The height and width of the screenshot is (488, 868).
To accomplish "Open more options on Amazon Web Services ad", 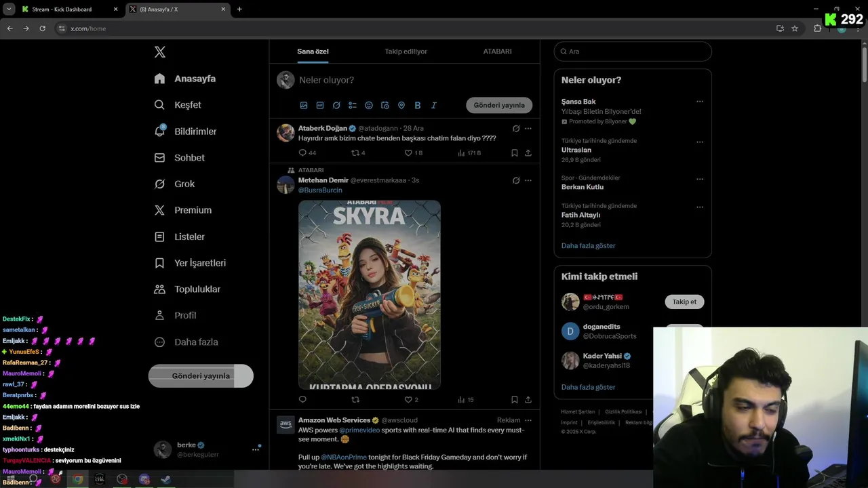I will (x=528, y=420).
